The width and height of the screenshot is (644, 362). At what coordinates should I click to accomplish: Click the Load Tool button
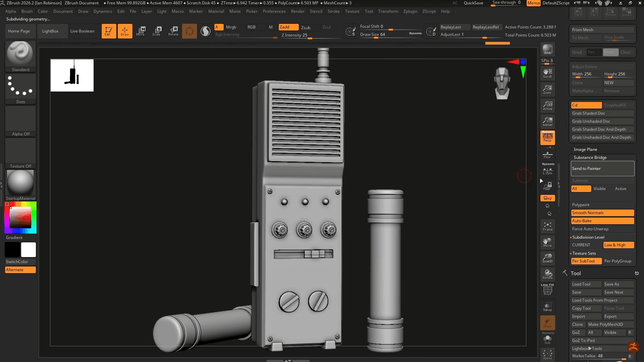[x=586, y=284]
